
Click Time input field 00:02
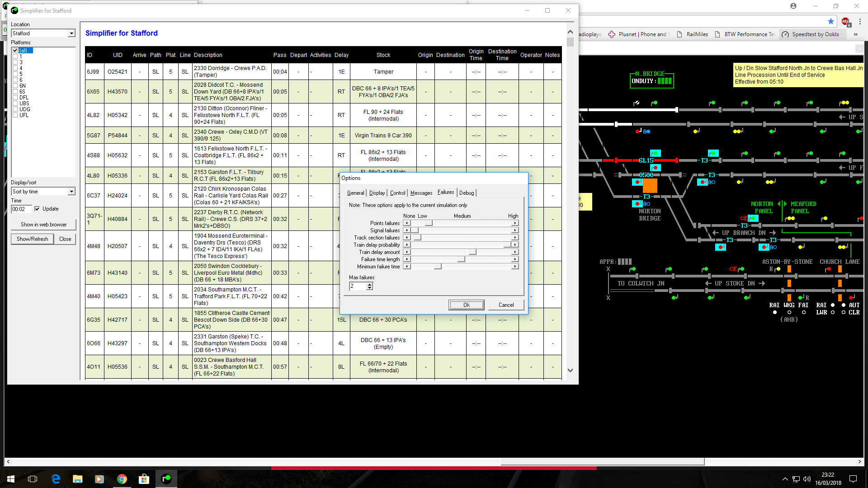click(21, 209)
